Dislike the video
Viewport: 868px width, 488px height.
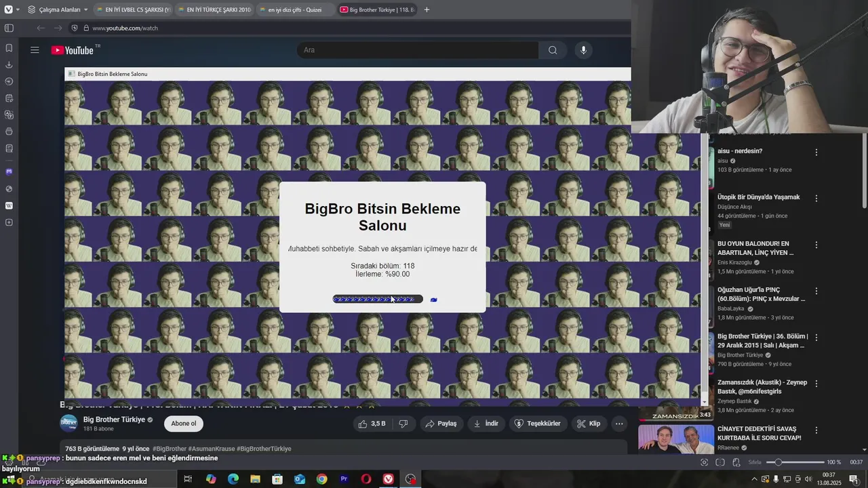pyautogui.click(x=403, y=424)
